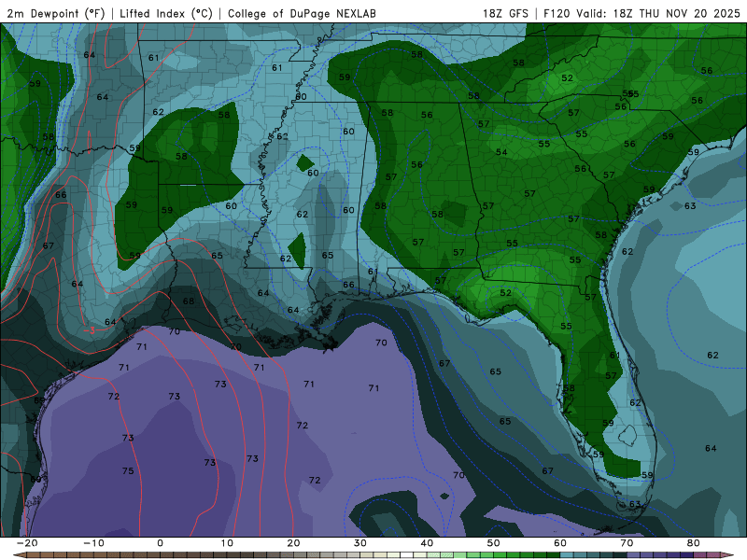747x560 pixels.
Task: Click the 54 dewpoint value in northern Georgia
Action: (501, 152)
